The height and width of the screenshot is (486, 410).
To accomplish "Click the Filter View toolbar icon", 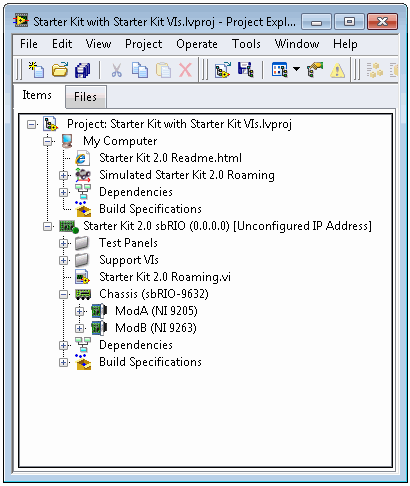I will pyautogui.click(x=279, y=70).
